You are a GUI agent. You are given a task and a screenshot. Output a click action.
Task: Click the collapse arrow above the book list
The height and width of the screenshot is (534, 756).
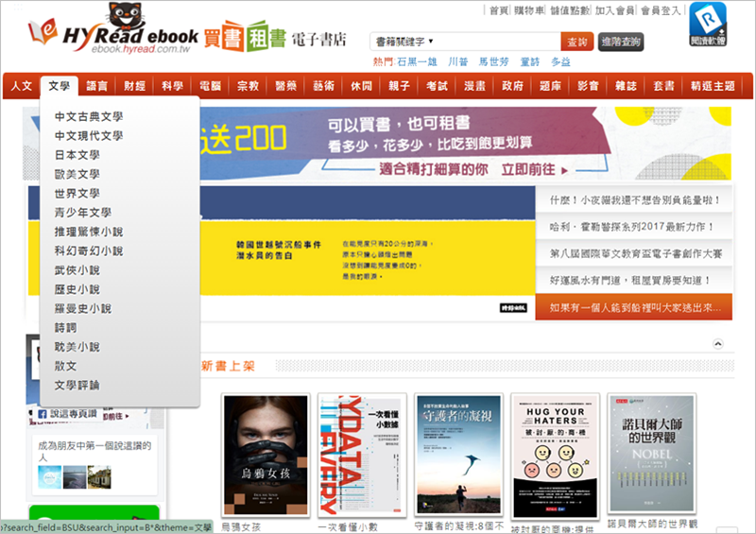point(717,343)
